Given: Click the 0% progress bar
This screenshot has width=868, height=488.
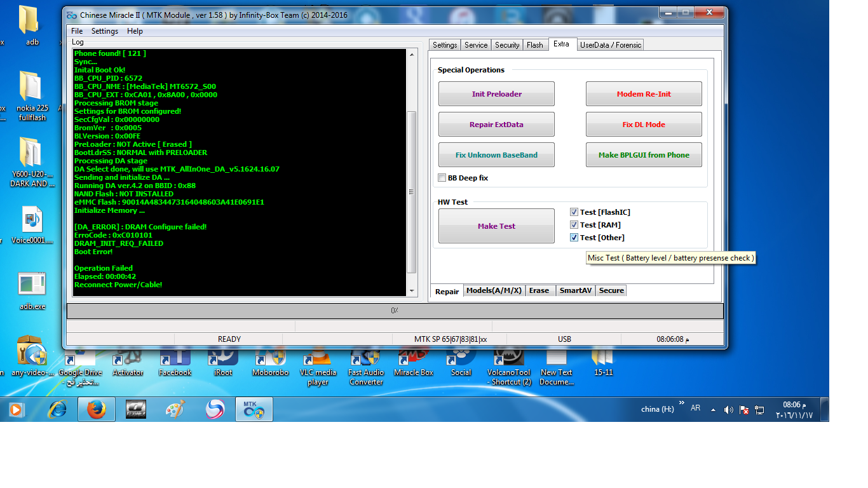Looking at the screenshot, I should click(395, 311).
